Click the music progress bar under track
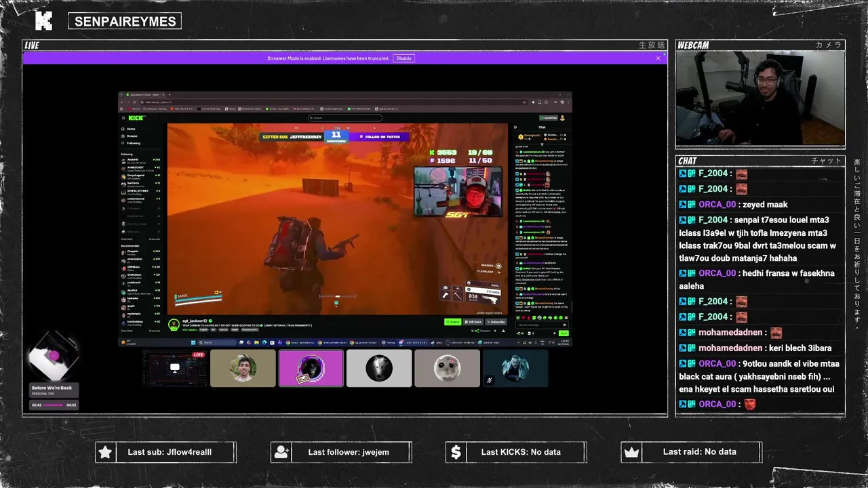This screenshot has width=868, height=488. click(54, 405)
